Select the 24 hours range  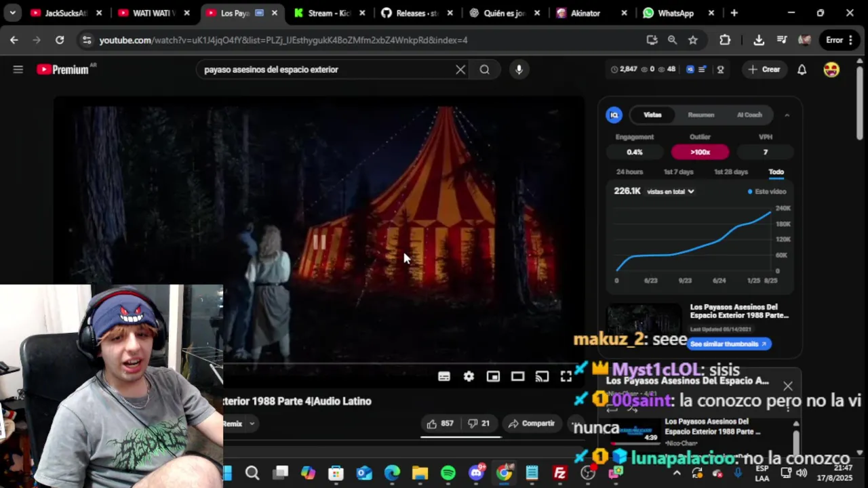629,172
